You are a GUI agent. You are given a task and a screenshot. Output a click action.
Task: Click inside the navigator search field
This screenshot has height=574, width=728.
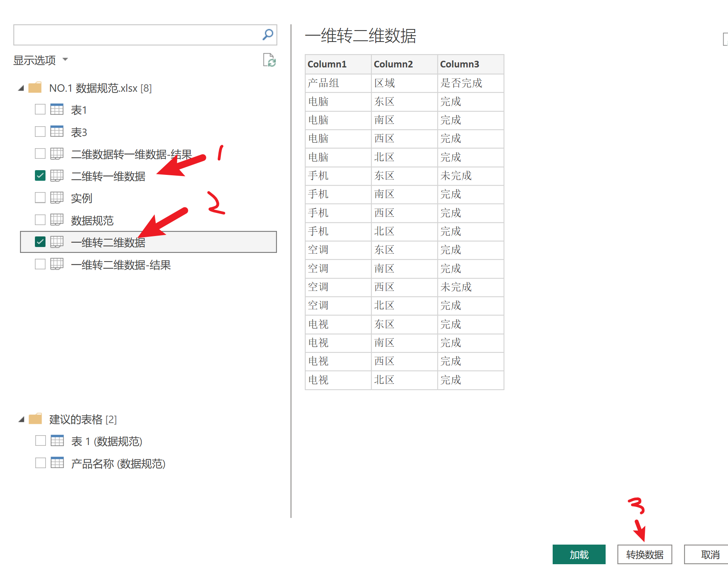pyautogui.click(x=137, y=35)
